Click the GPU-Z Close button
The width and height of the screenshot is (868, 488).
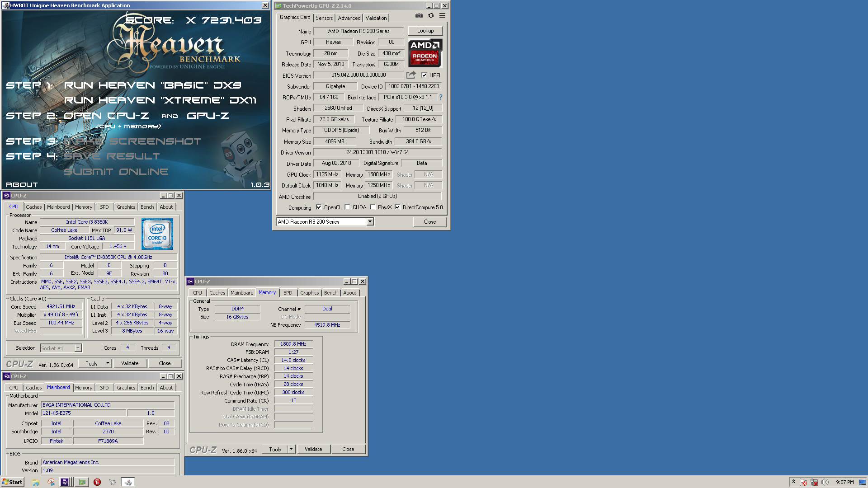pyautogui.click(x=430, y=221)
